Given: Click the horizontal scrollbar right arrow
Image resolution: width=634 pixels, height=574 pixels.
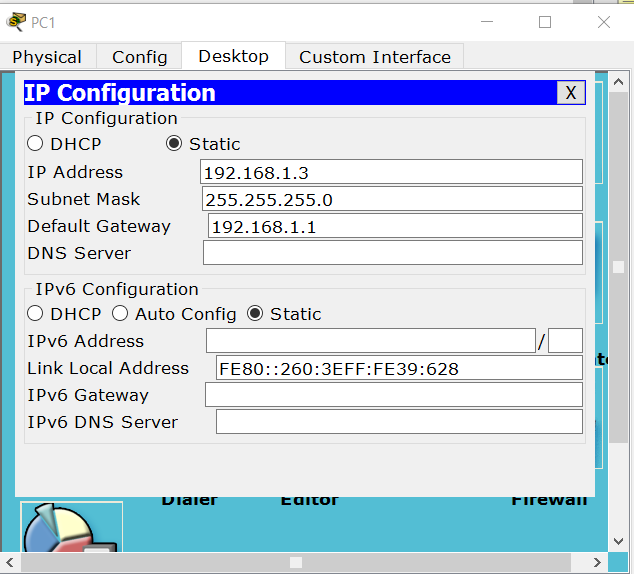Looking at the screenshot, I should point(597,562).
